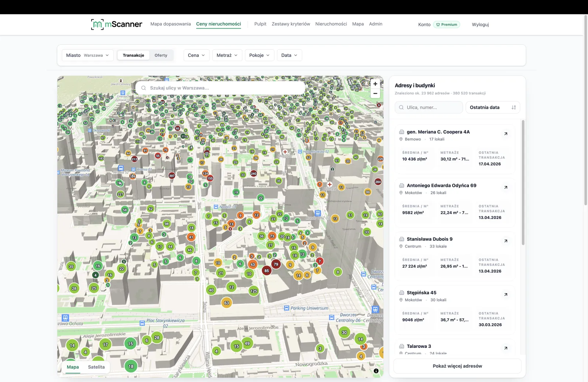Click the date 30.03.2026
Screen dimensions: 588x382
click(x=490, y=325)
